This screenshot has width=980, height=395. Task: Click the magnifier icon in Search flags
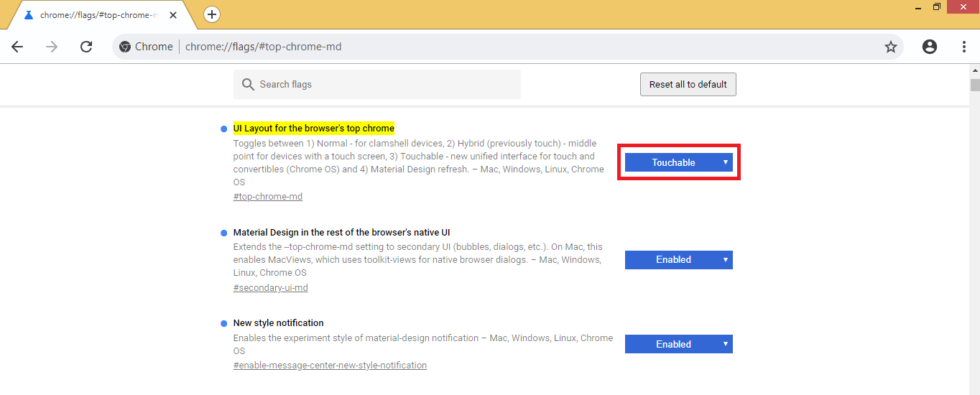(x=249, y=85)
